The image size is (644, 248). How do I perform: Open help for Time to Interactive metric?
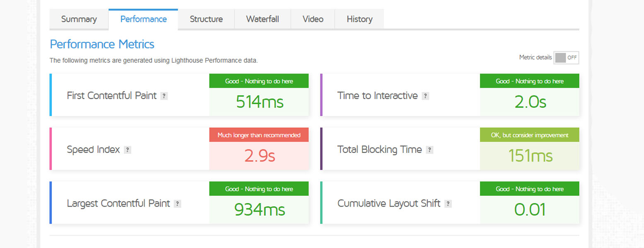(426, 95)
